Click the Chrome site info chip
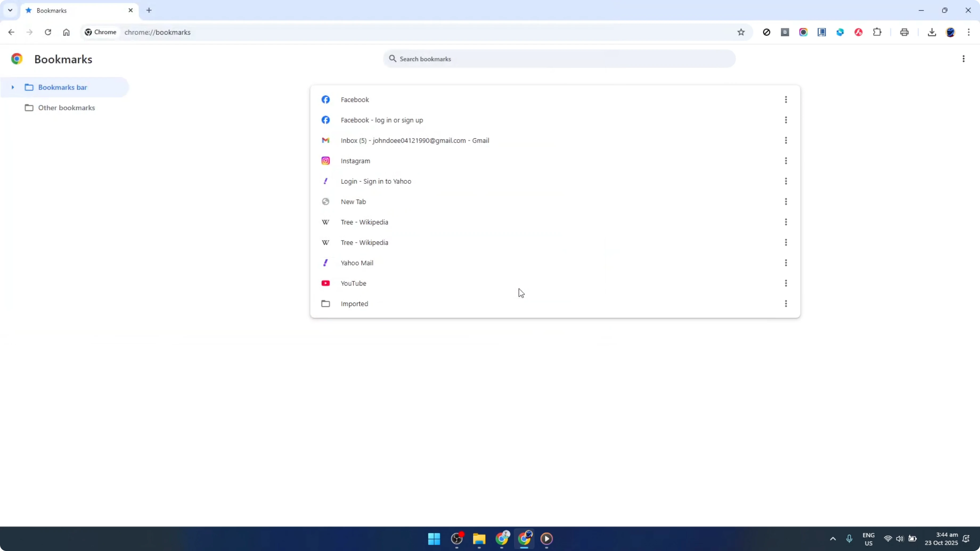The width and height of the screenshot is (980, 551). (x=101, y=32)
